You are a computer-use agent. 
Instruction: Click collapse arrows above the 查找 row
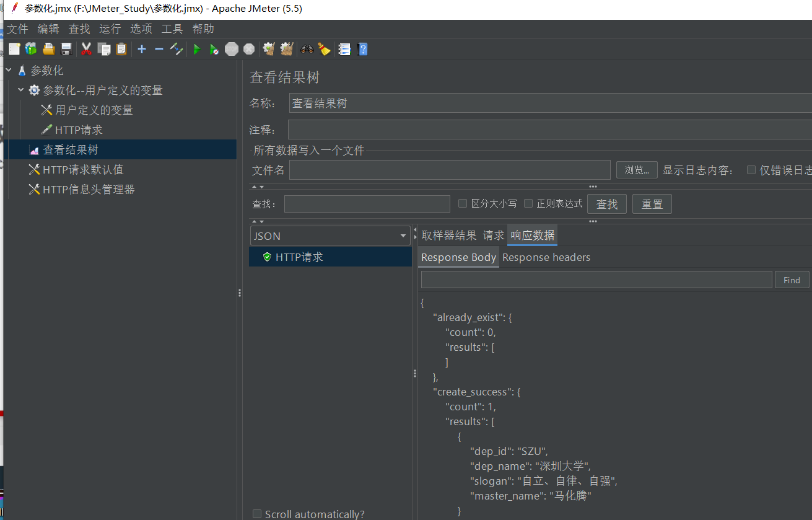(257, 187)
